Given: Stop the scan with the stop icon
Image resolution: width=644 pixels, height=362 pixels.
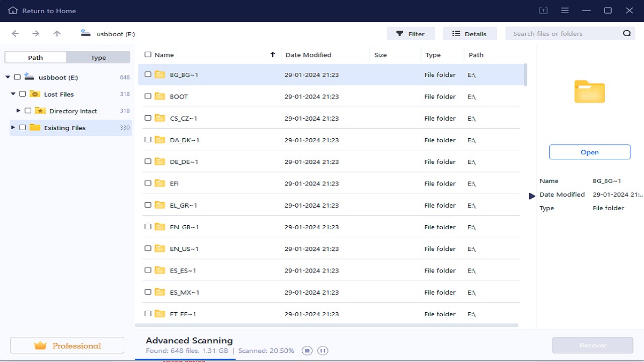Looking at the screenshot, I should coord(307,350).
